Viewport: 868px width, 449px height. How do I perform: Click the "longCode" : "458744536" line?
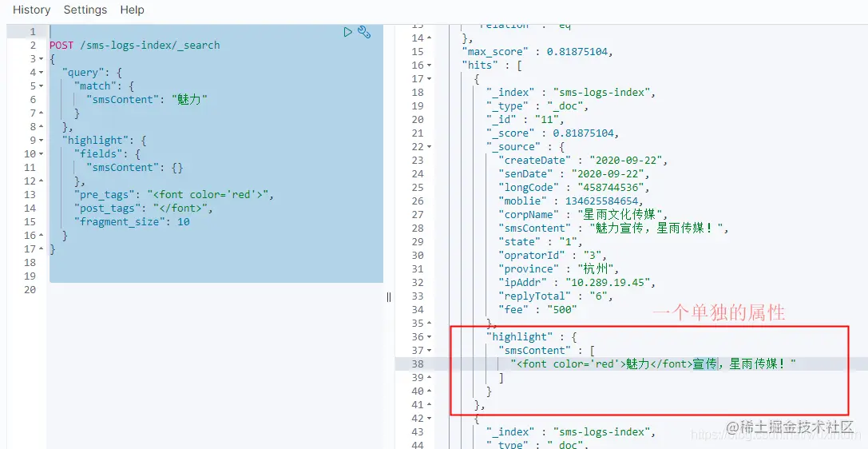tap(574, 188)
